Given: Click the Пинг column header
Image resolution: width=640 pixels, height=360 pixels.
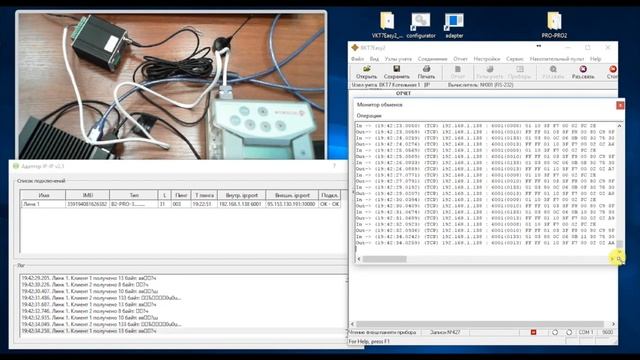Looking at the screenshot, I should tap(181, 195).
